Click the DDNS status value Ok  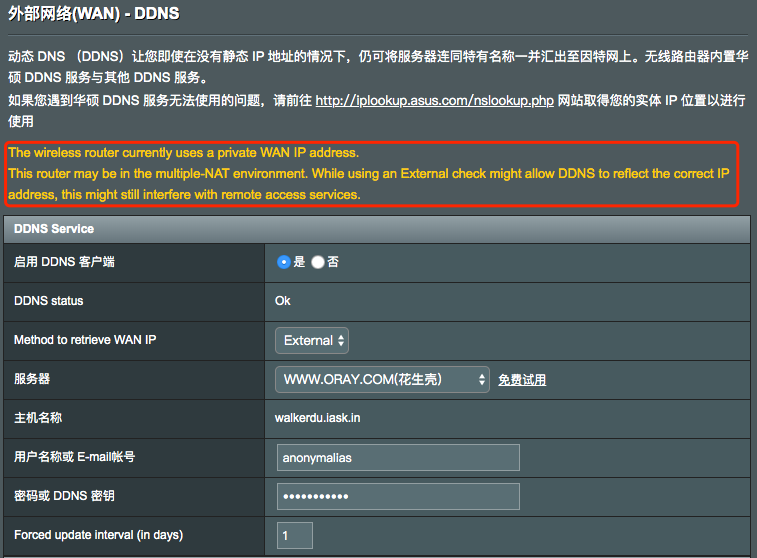pos(283,301)
